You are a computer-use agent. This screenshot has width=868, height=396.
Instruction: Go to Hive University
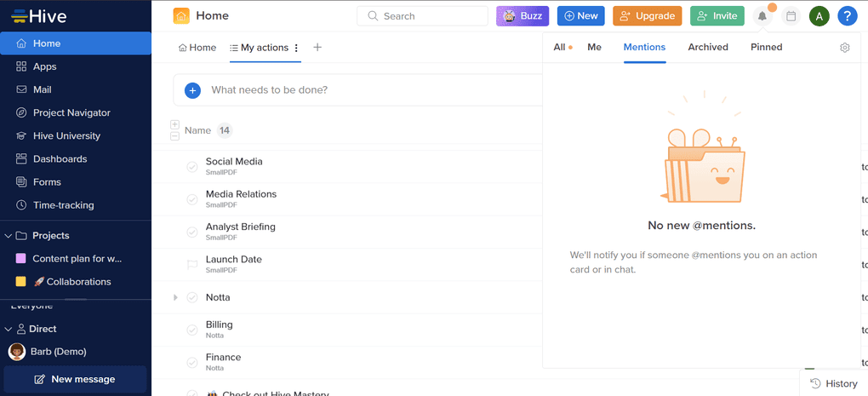click(66, 135)
